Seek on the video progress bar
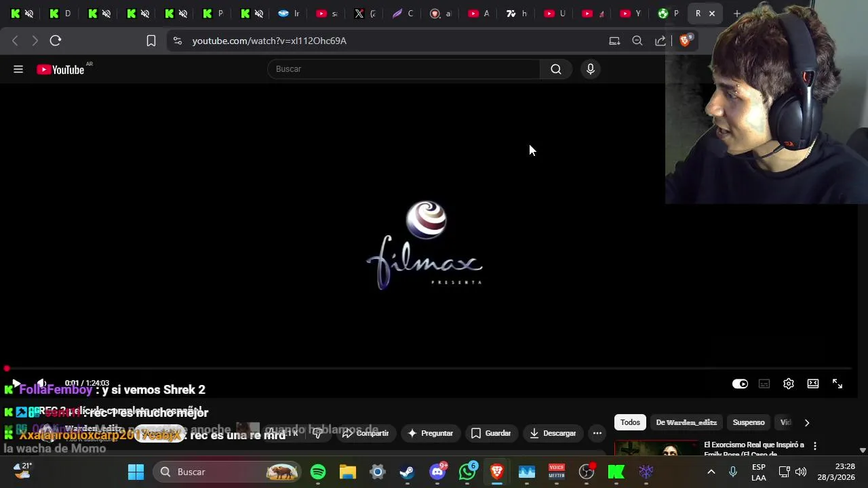Viewport: 868px width, 488px height. [427, 369]
